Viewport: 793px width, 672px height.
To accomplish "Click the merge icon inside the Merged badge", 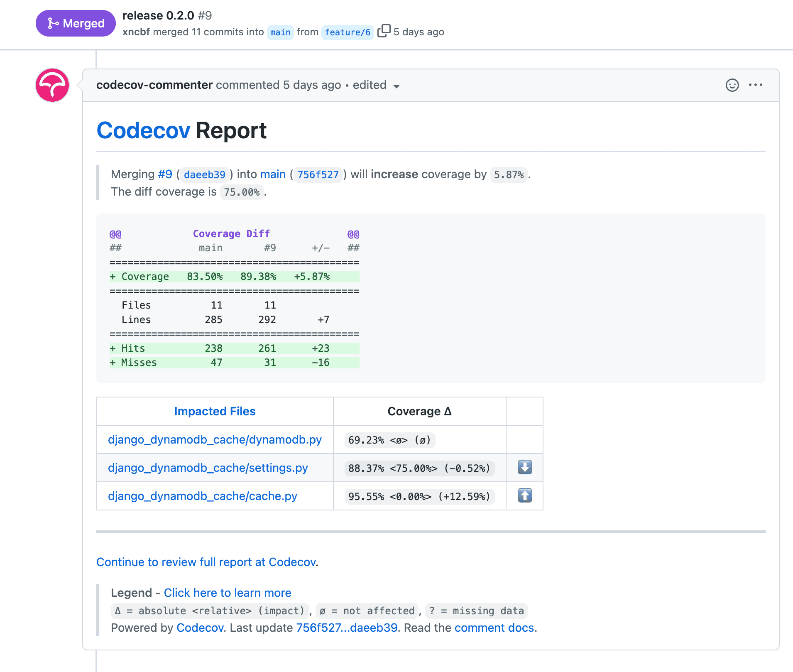I will click(53, 24).
